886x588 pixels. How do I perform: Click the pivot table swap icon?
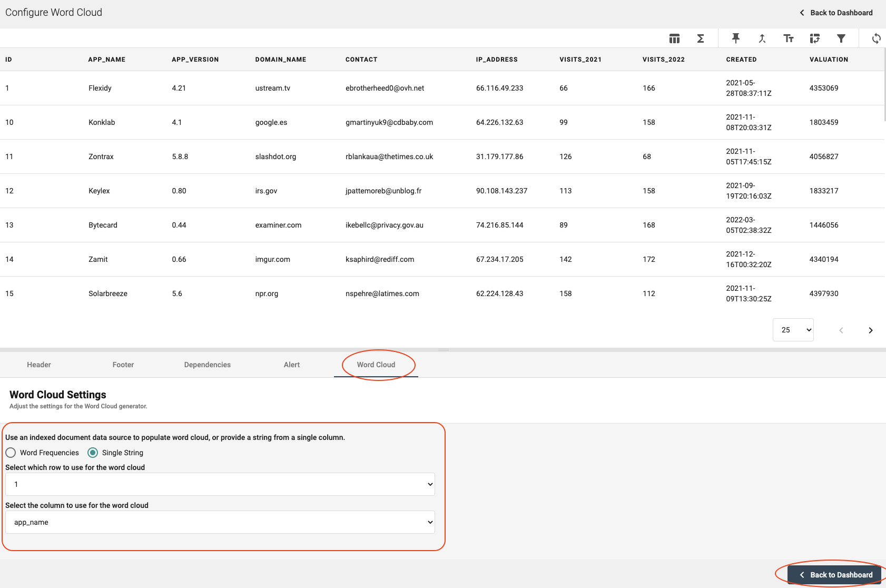pyautogui.click(x=815, y=38)
